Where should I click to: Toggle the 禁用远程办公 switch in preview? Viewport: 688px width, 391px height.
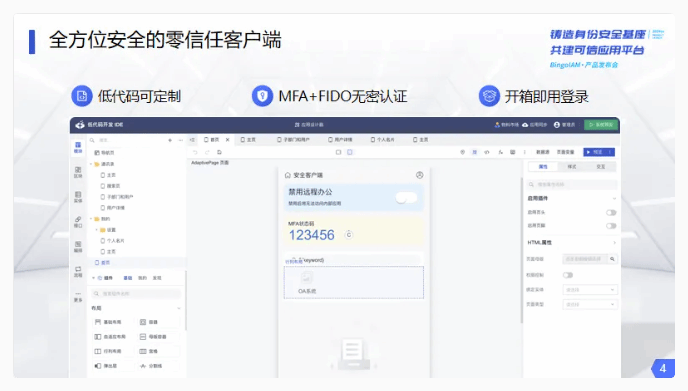click(406, 198)
